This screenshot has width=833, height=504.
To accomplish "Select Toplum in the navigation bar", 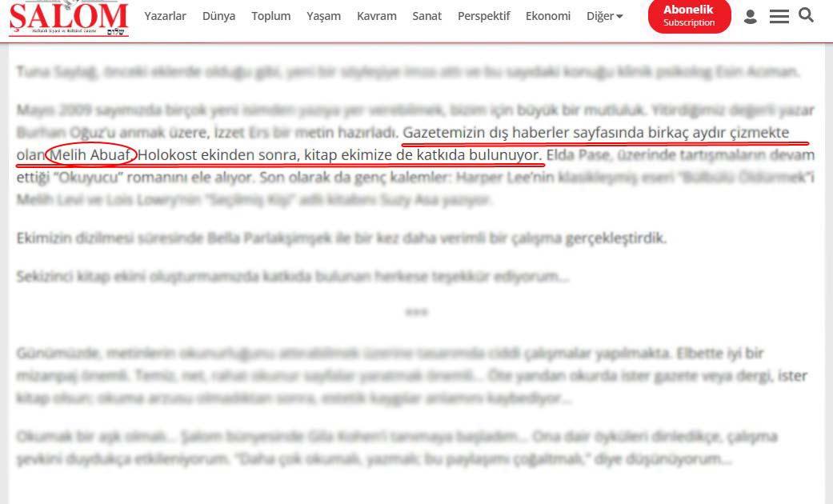I will point(270,16).
